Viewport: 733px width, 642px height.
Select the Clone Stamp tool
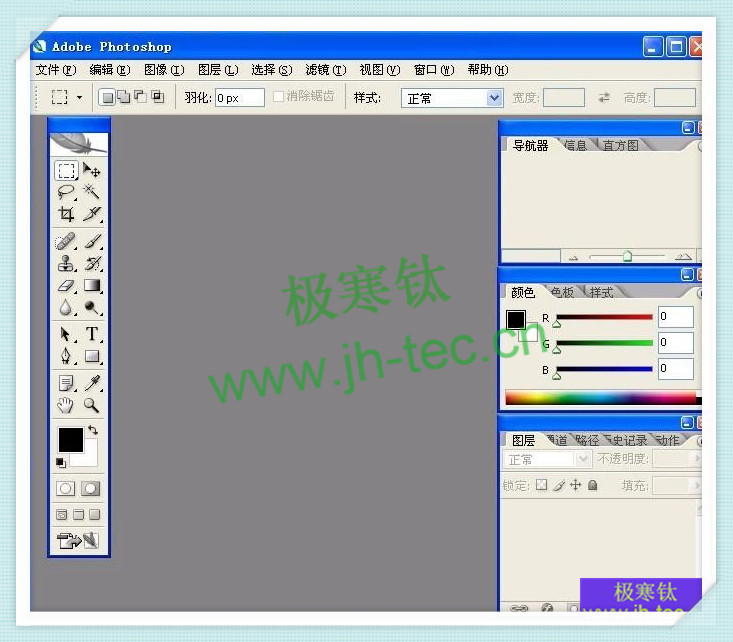point(66,264)
